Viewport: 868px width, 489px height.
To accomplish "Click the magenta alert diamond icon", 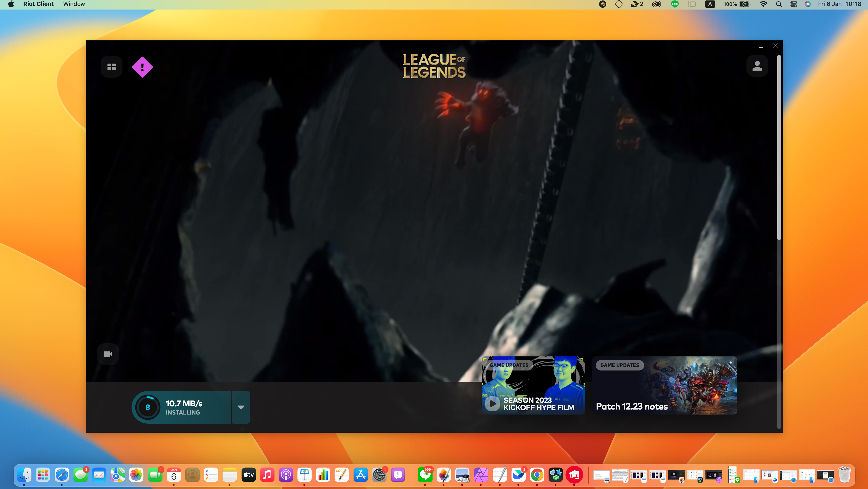I will click(x=142, y=67).
